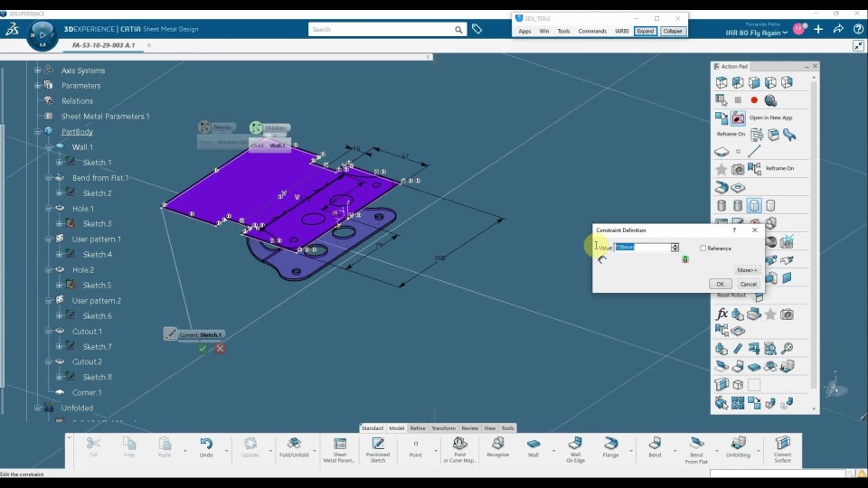The image size is (868, 488).
Task: Select the Sheet Metal Parameters.1 item
Action: (x=105, y=117)
